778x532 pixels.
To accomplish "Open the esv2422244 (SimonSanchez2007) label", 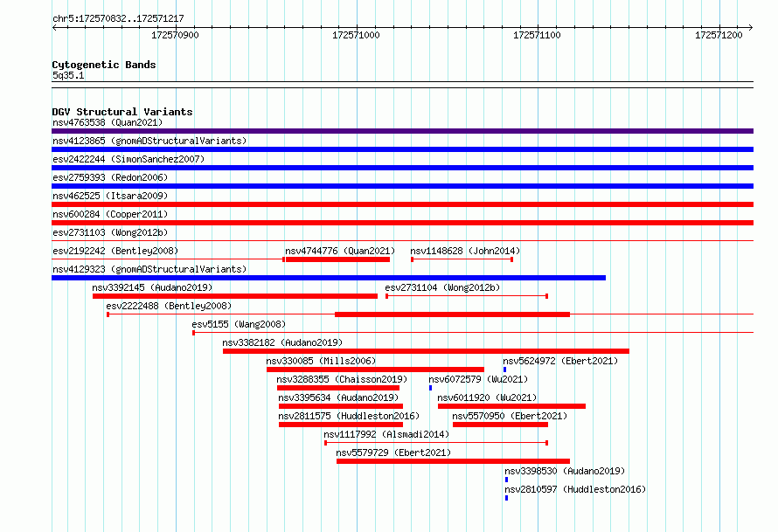I will pos(129,159).
